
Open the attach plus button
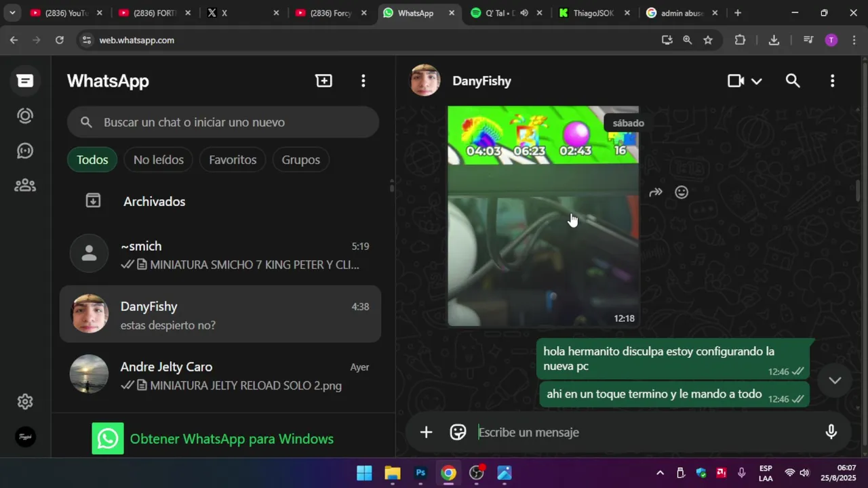coord(426,432)
